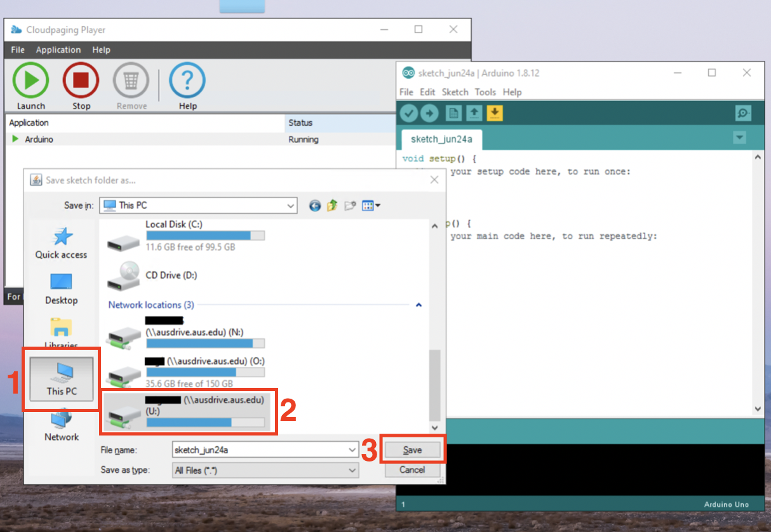
Task: Click Save button in the Save dialog
Action: (412, 450)
